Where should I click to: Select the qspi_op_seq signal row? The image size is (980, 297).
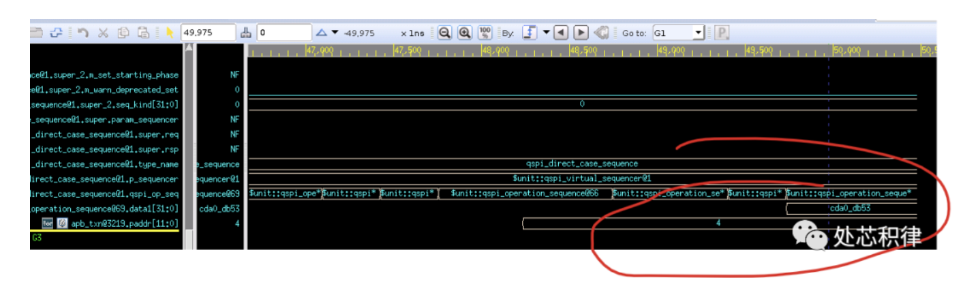coord(105,193)
